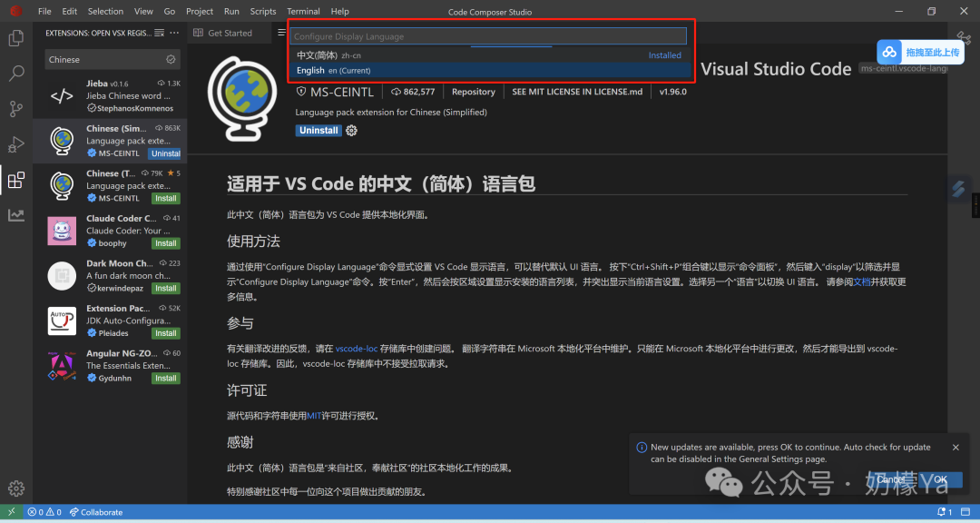This screenshot has width=980, height=523.
Task: Toggle the layout icon at status bar right
Action: (x=966, y=512)
